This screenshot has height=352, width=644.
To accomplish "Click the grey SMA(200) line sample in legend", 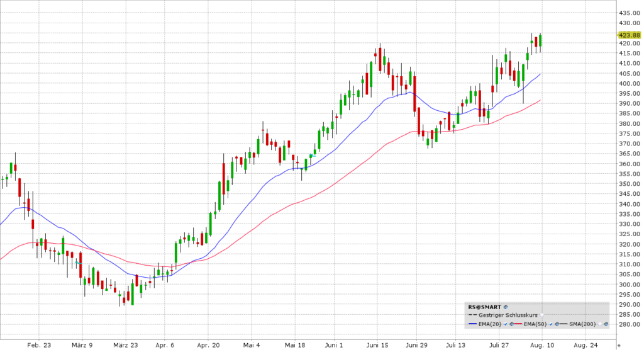I will [x=563, y=324].
